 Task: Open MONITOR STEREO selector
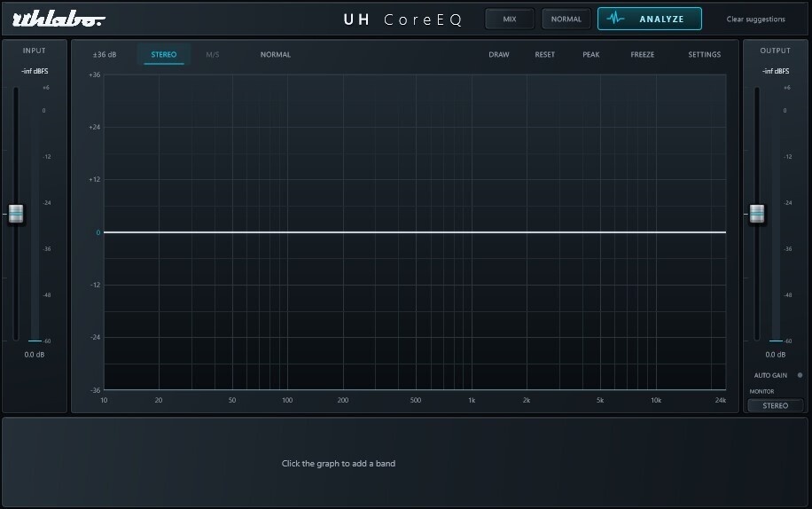pos(776,405)
